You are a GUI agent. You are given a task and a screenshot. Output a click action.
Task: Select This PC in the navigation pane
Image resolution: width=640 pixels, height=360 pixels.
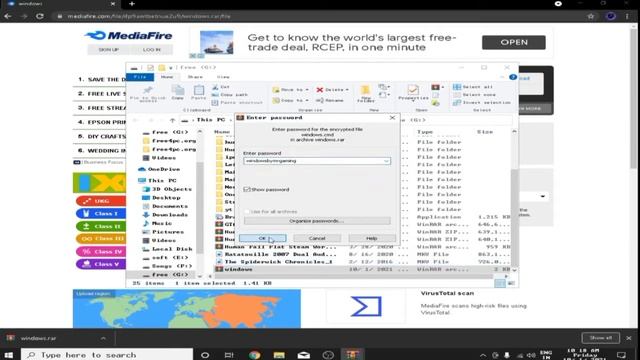[158, 180]
